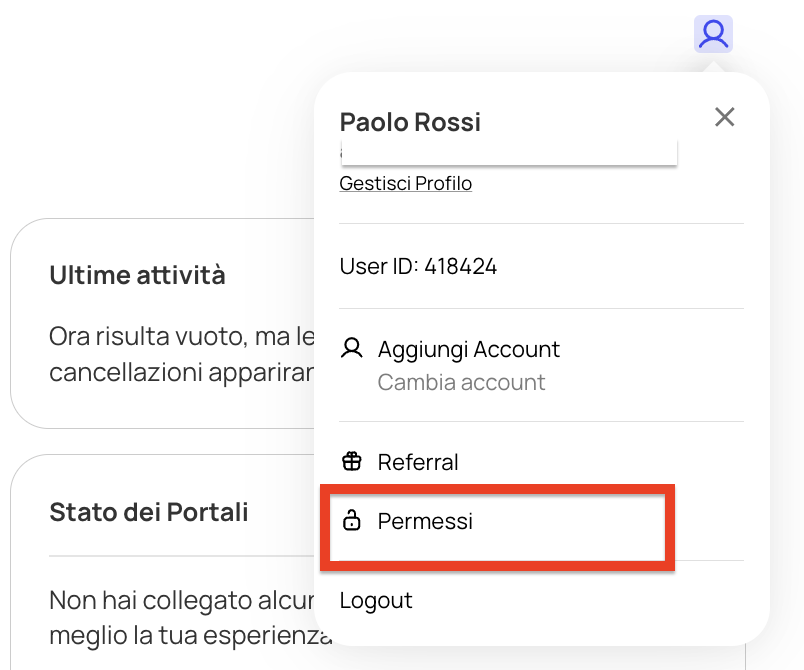Click the 'Ora risulta vuoto' description text

pos(182,337)
